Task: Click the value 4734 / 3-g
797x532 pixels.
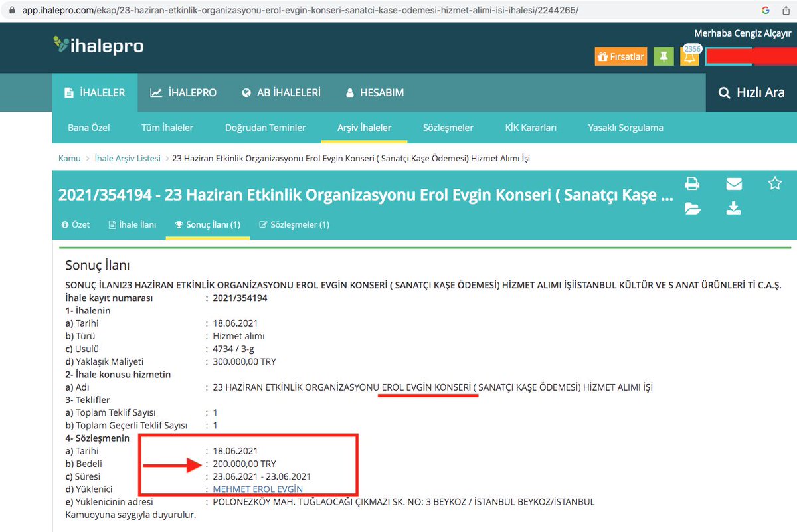Action: 235,349
